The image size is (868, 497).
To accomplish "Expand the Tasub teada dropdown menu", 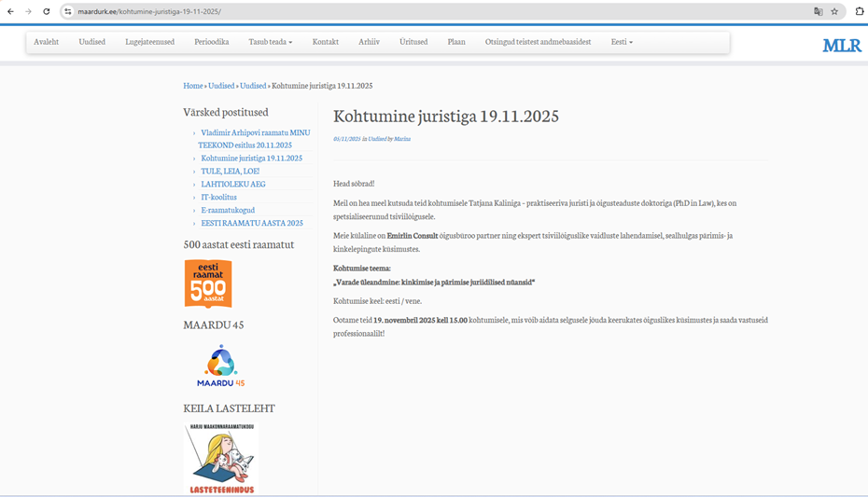I will point(270,42).
